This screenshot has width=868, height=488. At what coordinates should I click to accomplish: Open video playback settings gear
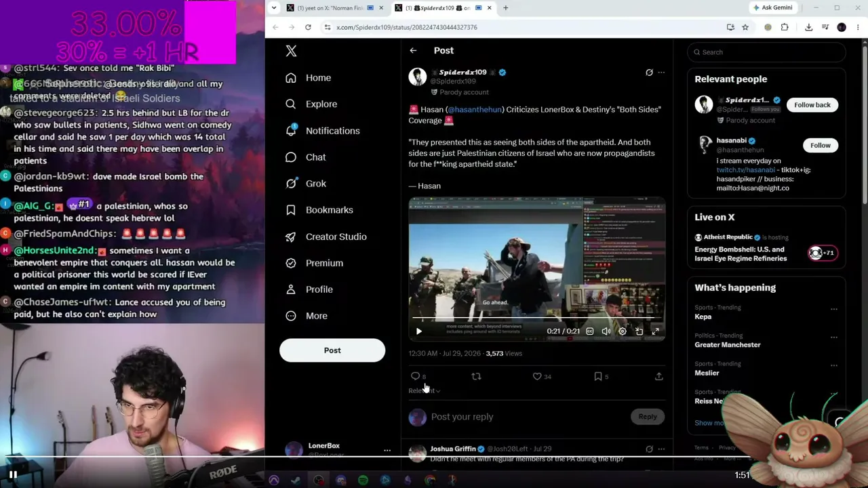tap(623, 331)
